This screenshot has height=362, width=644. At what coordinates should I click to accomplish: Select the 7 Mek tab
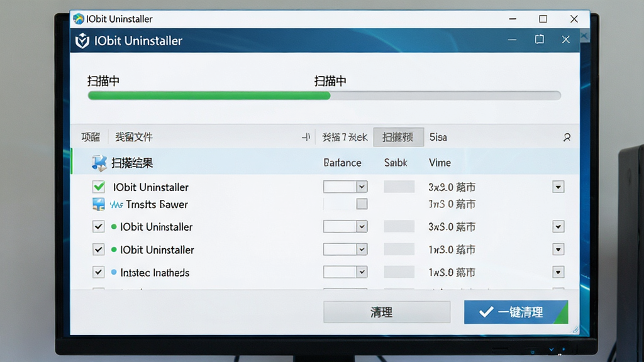pyautogui.click(x=345, y=137)
